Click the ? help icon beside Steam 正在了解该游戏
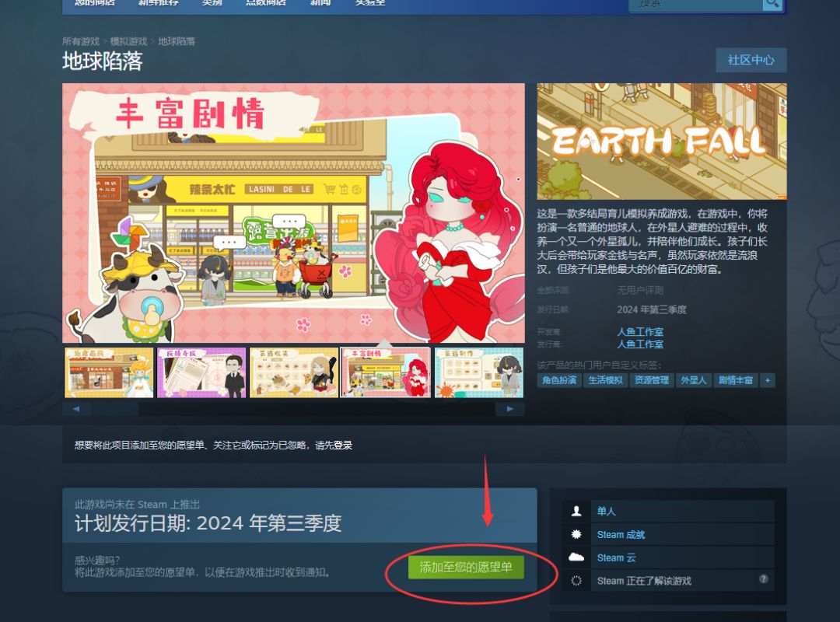 point(764,579)
